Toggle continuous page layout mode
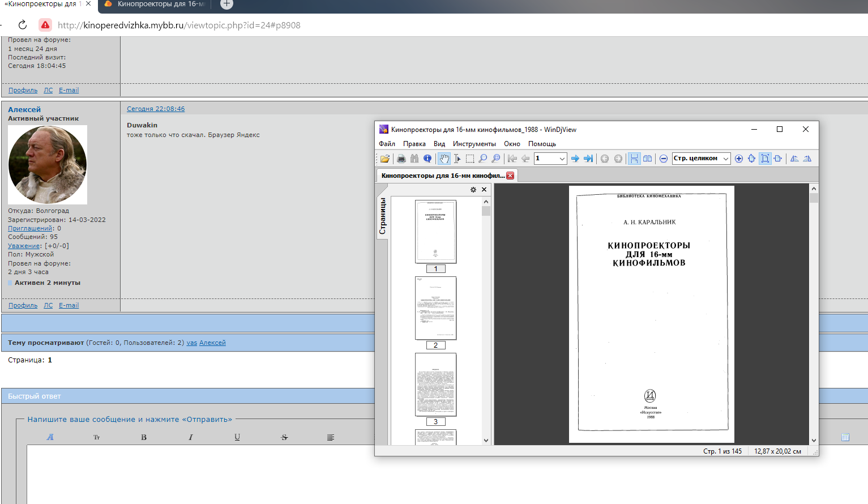 [x=634, y=159]
